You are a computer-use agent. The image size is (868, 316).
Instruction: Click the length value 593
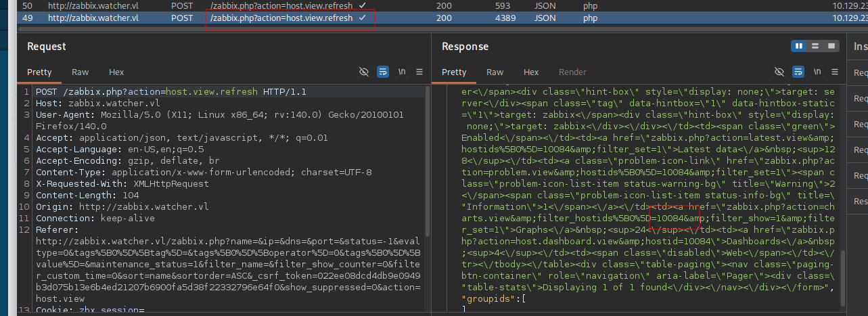pos(503,5)
